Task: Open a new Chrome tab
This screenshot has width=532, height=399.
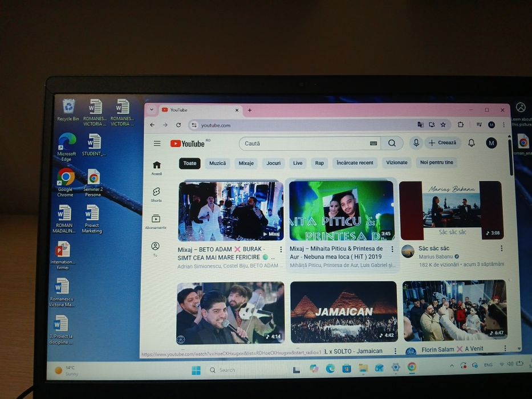Action: [250, 110]
